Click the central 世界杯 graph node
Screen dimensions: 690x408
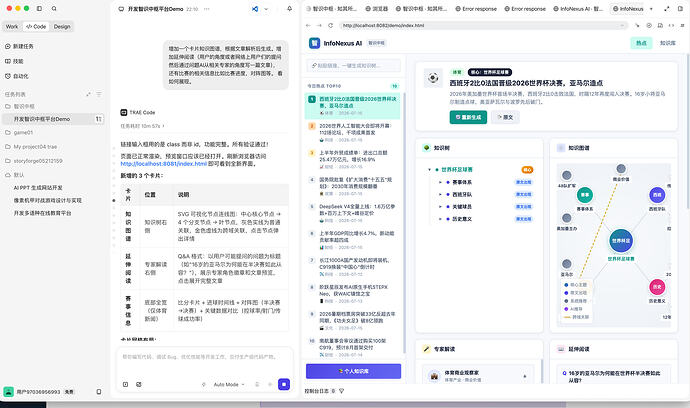coord(621,241)
